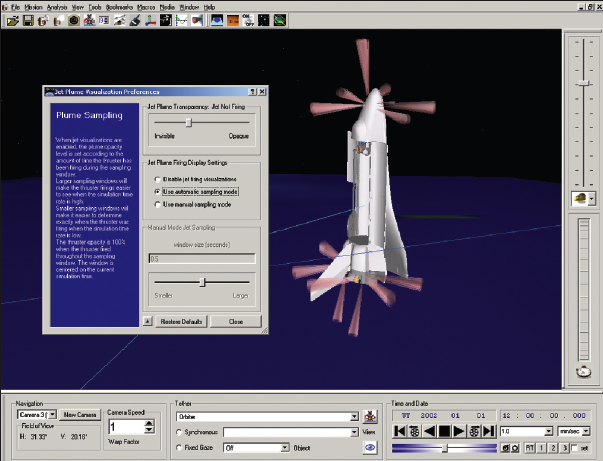Screen dimensions: 603x461
Task: Click the Restore Defaults button
Action: [x=181, y=321]
